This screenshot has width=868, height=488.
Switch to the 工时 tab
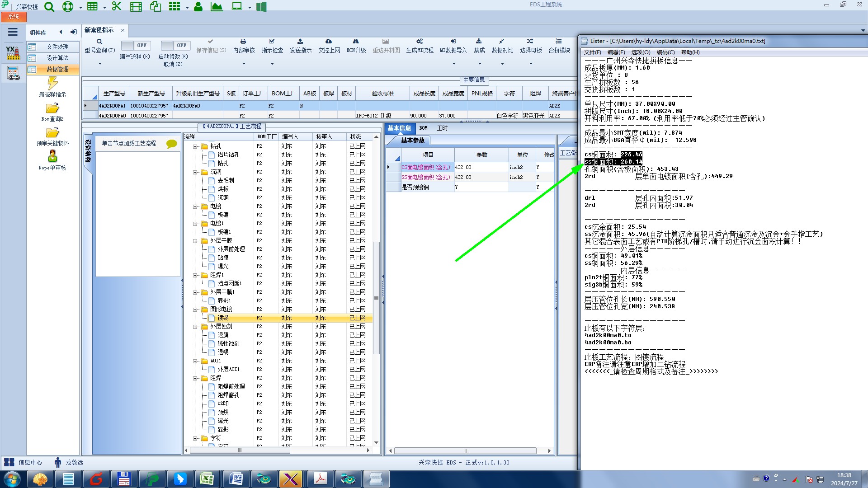pos(442,128)
